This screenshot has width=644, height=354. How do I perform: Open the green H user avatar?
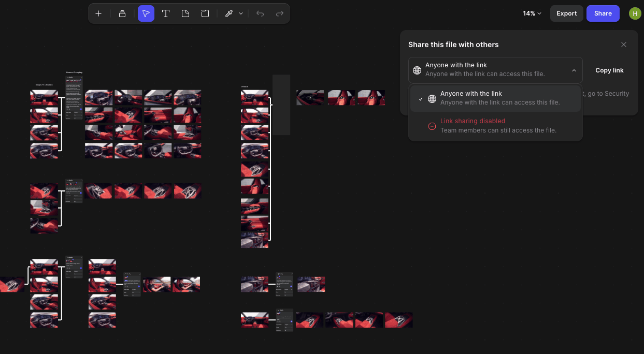click(635, 13)
